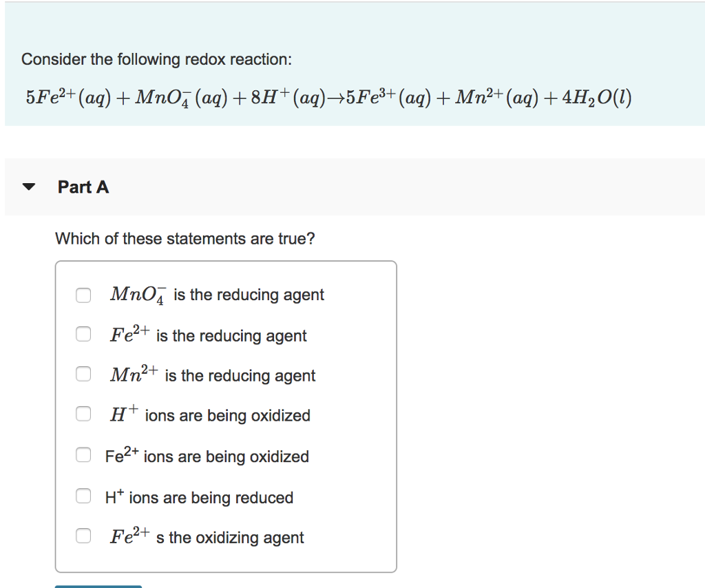Check the "Fe2+ is the reducing agent" box

[83, 334]
